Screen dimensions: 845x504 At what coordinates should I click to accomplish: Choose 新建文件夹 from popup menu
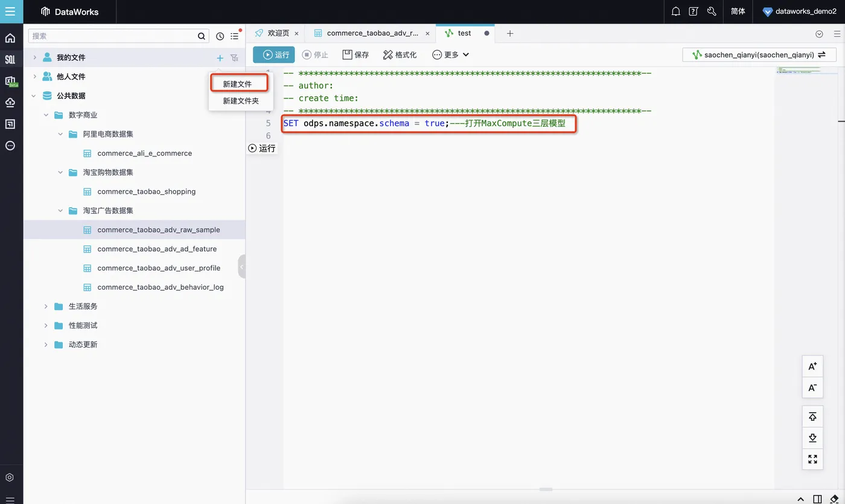[x=241, y=101]
